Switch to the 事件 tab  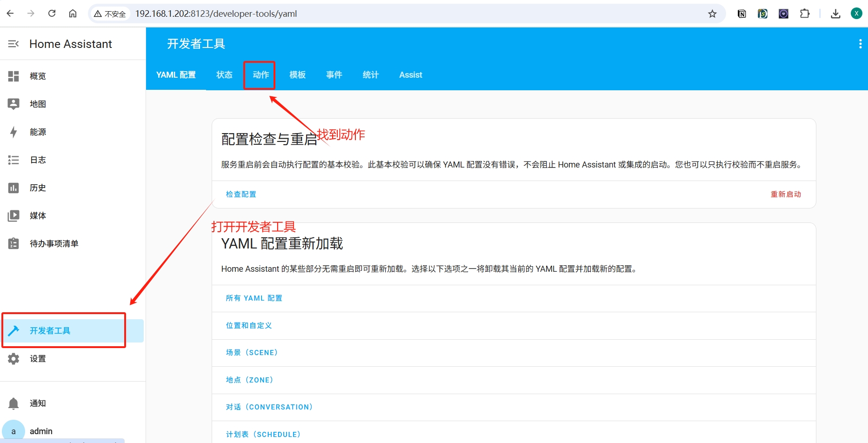pyautogui.click(x=334, y=75)
